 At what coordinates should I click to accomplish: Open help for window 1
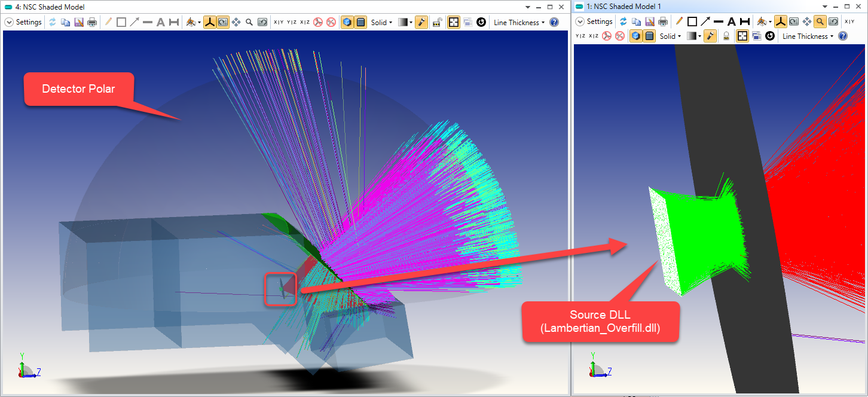[843, 36]
